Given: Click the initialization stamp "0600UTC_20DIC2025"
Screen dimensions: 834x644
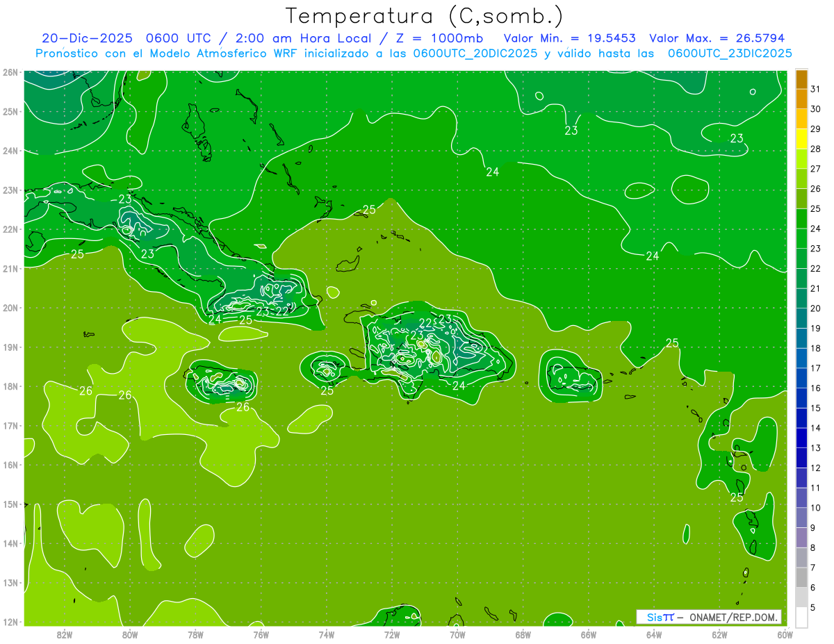Looking at the screenshot, I should [x=475, y=53].
